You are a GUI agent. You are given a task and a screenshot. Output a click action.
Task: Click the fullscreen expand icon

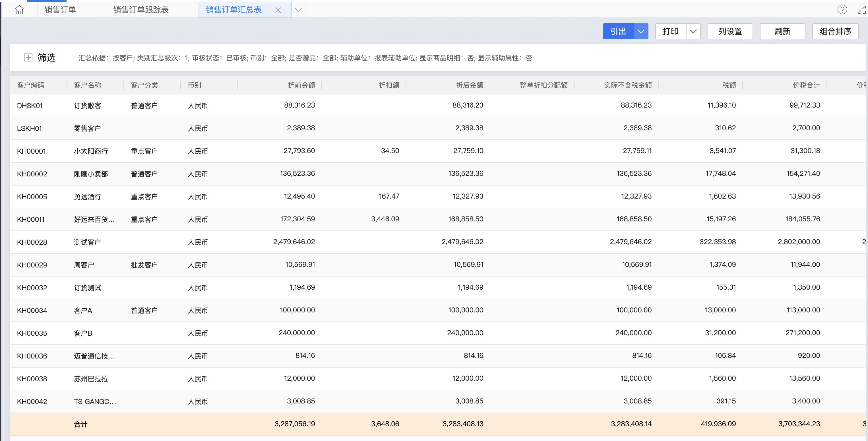tap(861, 9)
